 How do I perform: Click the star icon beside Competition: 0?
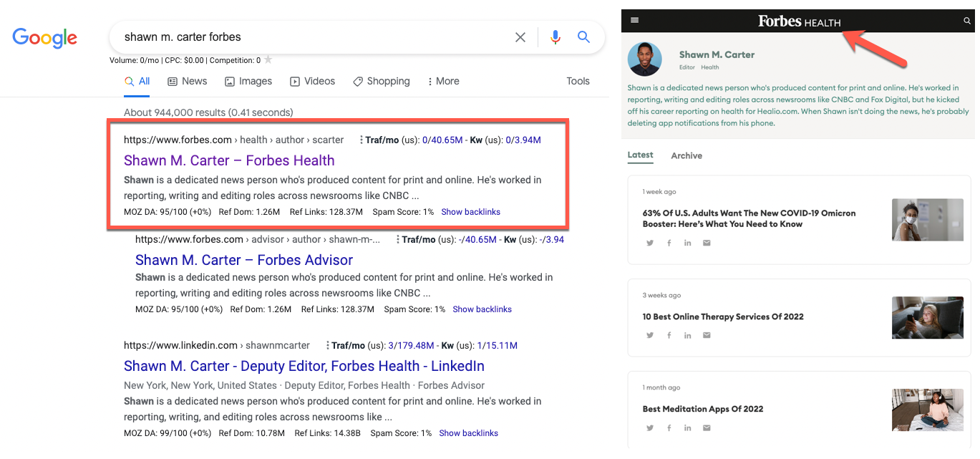(268, 60)
